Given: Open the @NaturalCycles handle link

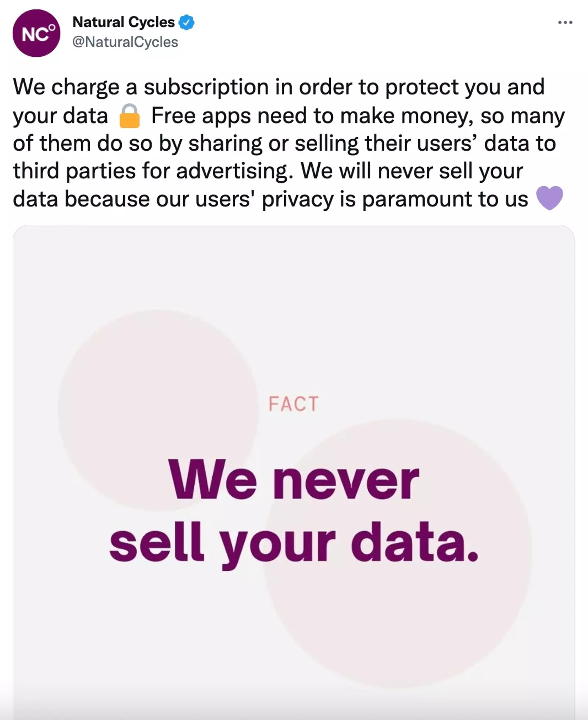Looking at the screenshot, I should click(x=125, y=42).
